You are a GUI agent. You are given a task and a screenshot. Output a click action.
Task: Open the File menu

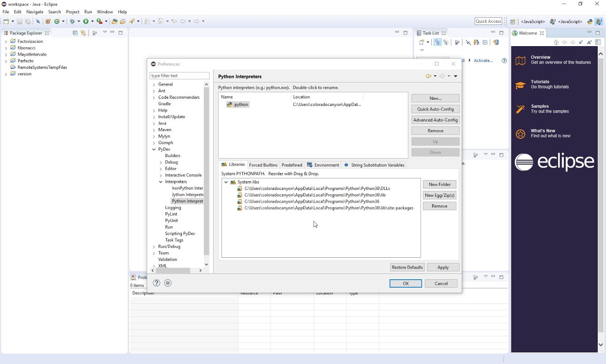point(6,12)
